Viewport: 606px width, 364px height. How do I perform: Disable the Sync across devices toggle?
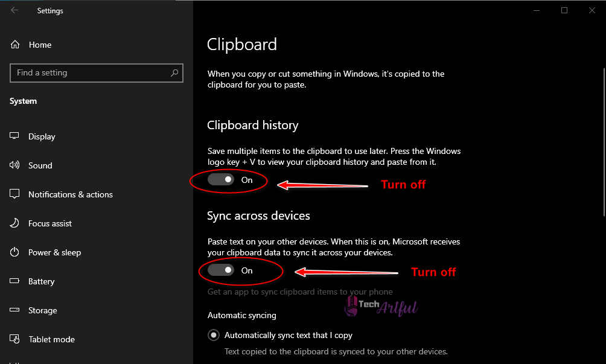pos(221,270)
